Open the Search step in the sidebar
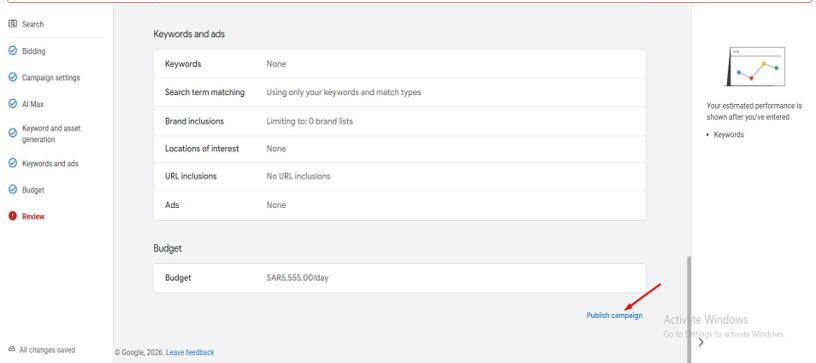 tap(33, 24)
